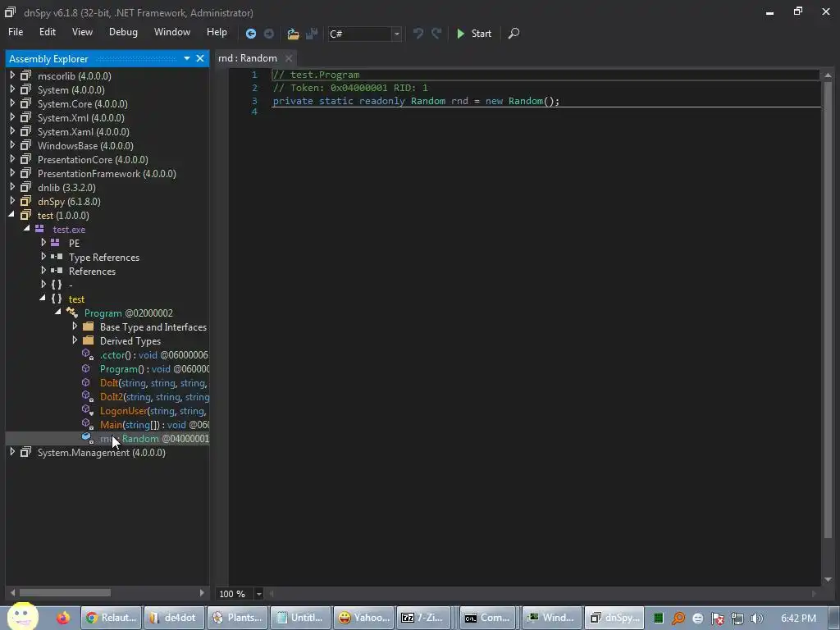Click the LogonUser method icon
Viewport: 840px width, 630px height.
point(87,410)
